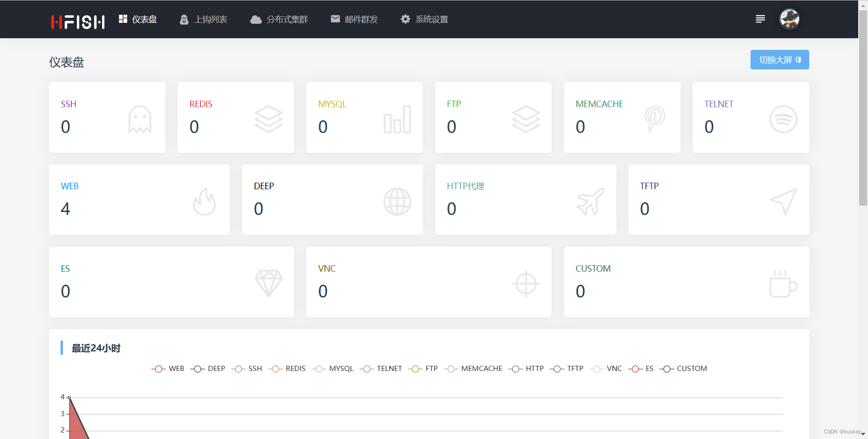Click the hamburger list icon in header
The image size is (868, 439).
pos(760,19)
